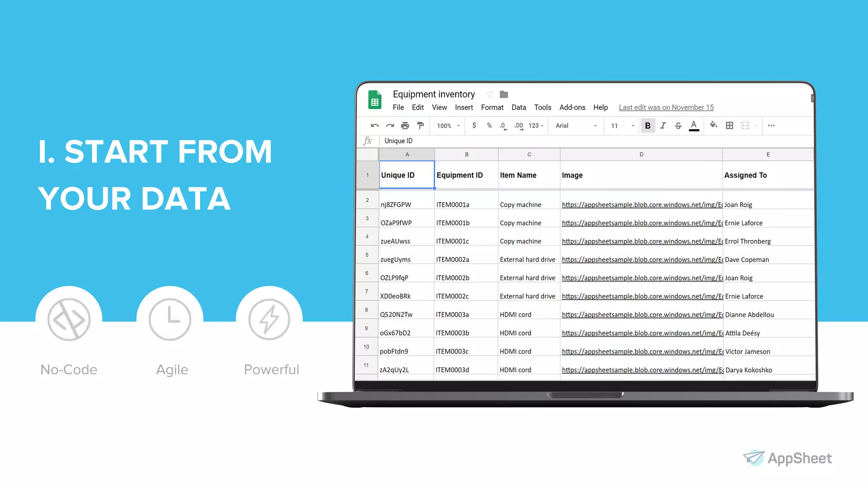Image resolution: width=868 pixels, height=488 pixels.
Task: Decrease decimal places icon
Action: 503,126
